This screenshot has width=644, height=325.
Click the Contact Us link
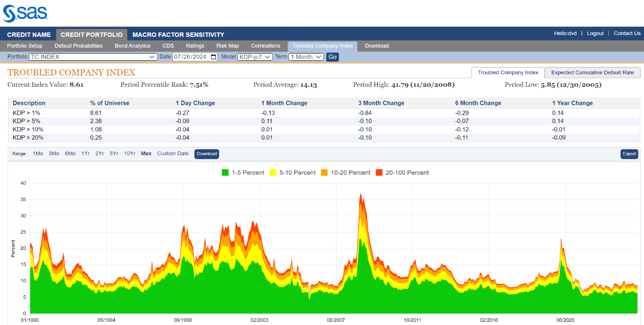[x=627, y=33]
